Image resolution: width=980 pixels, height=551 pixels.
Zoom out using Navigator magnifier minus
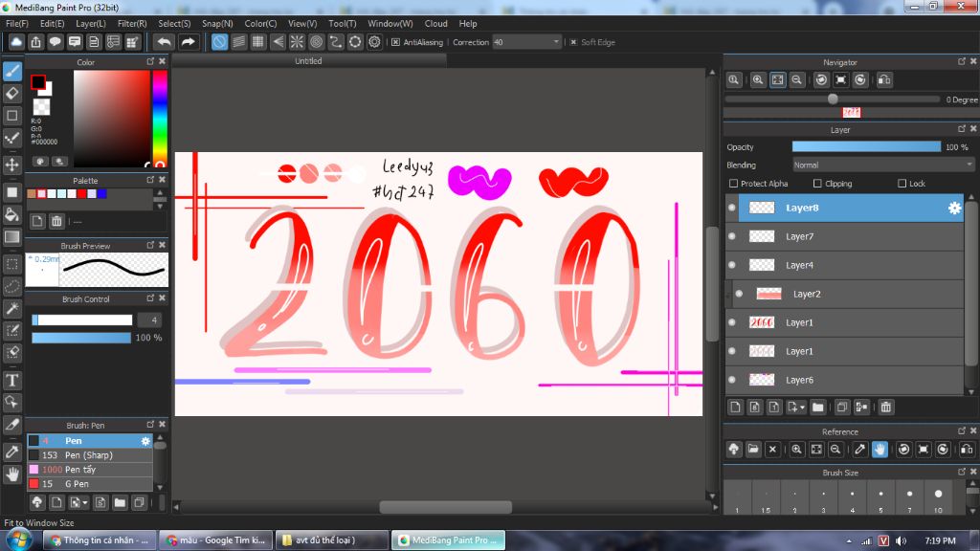(x=797, y=80)
